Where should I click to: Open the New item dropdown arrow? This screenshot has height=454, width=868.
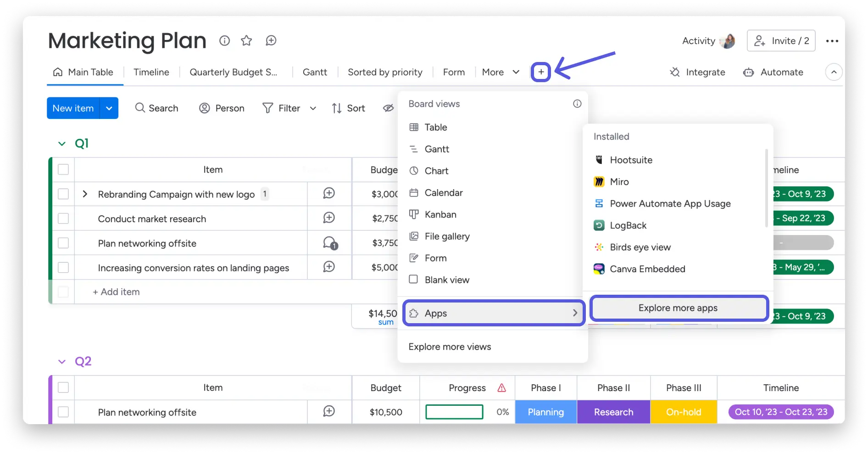tap(109, 108)
